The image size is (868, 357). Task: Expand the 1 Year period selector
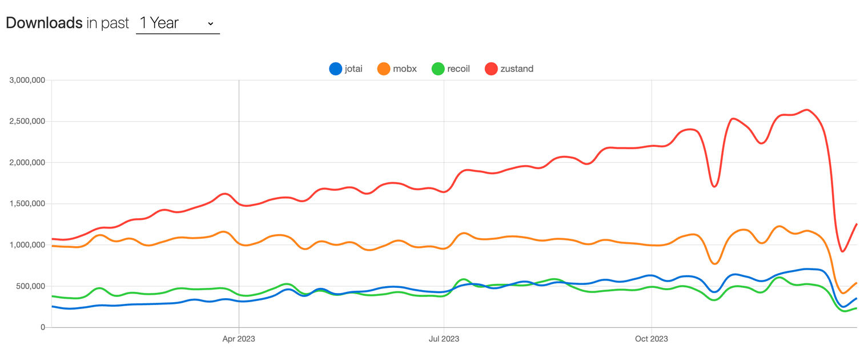177,23
